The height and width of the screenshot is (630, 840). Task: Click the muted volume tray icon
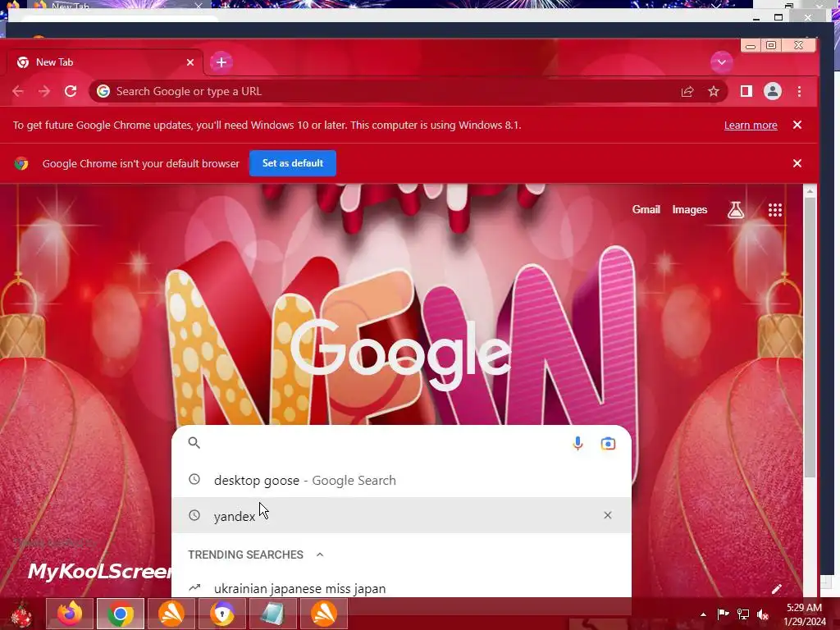pyautogui.click(x=763, y=614)
